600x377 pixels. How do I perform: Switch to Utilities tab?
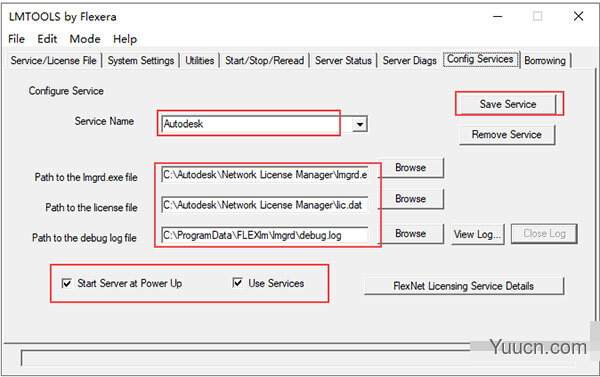pyautogui.click(x=199, y=60)
